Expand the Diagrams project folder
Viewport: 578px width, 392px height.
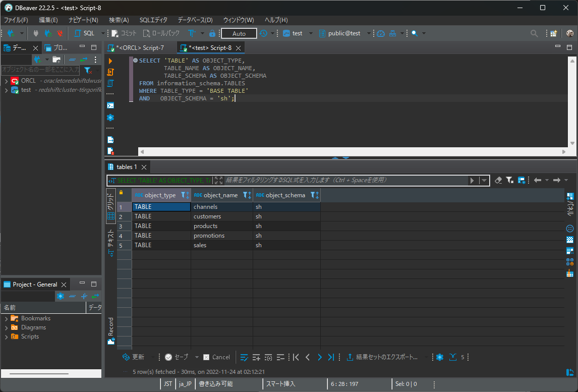click(6, 327)
